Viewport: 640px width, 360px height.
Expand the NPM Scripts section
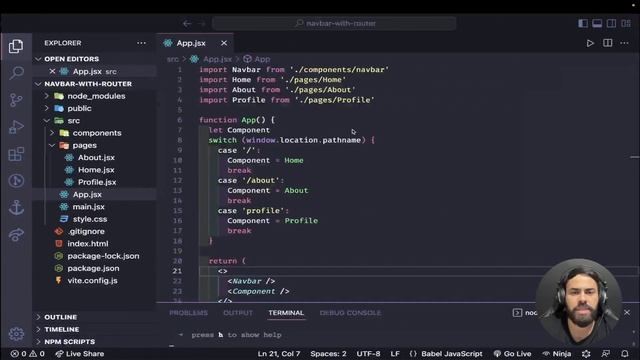(69, 342)
